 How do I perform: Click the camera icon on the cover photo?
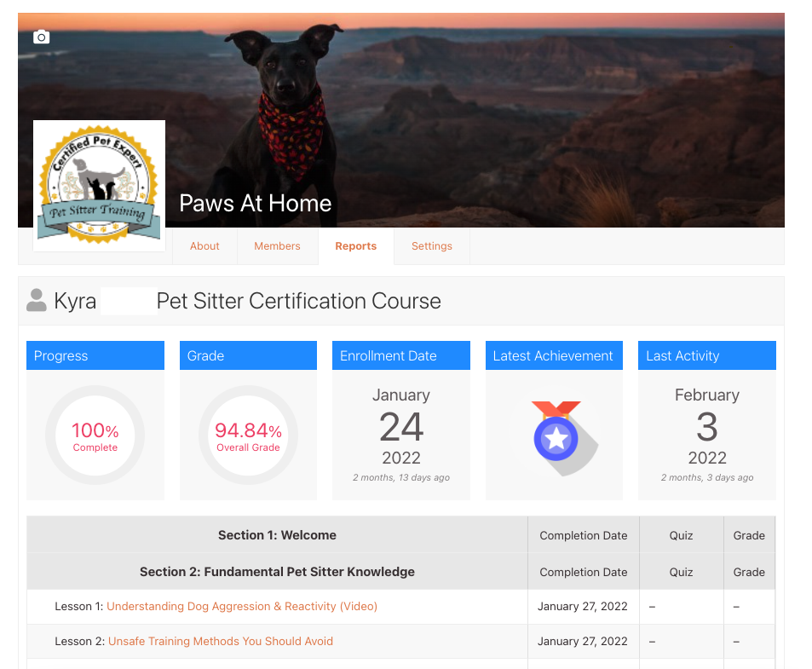(41, 37)
